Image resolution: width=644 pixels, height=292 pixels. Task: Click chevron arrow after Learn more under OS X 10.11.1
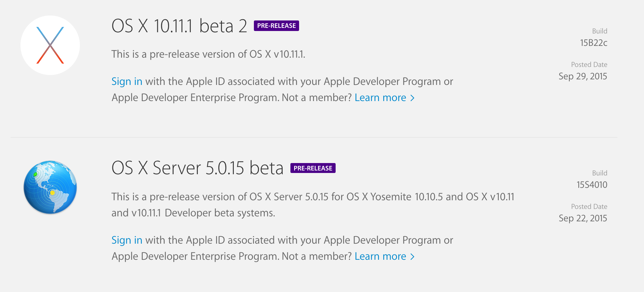point(412,98)
